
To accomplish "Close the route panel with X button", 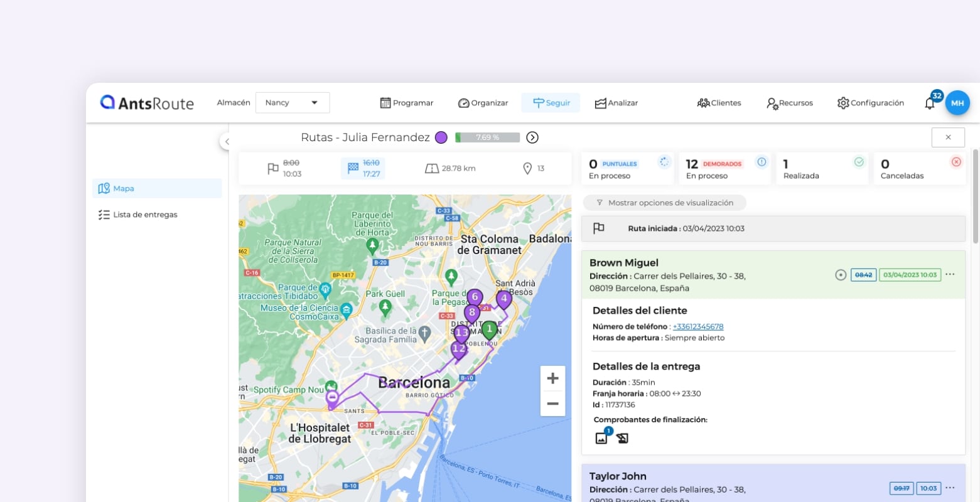I will [x=948, y=137].
